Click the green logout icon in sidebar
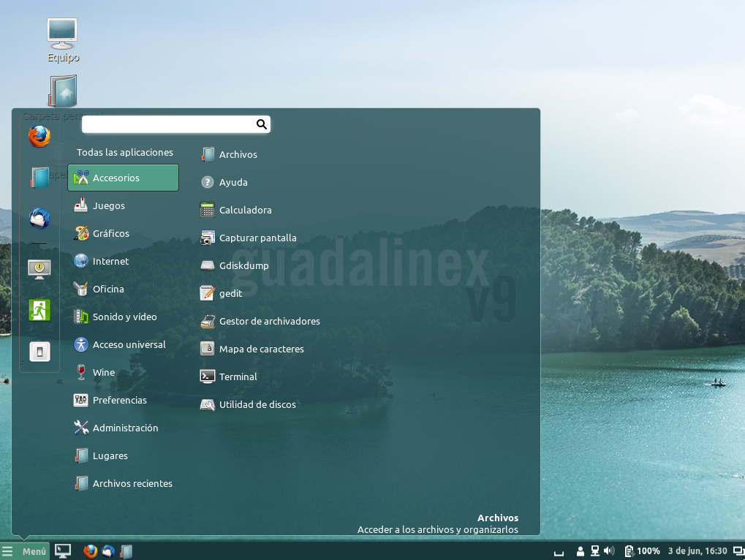 tap(39, 310)
